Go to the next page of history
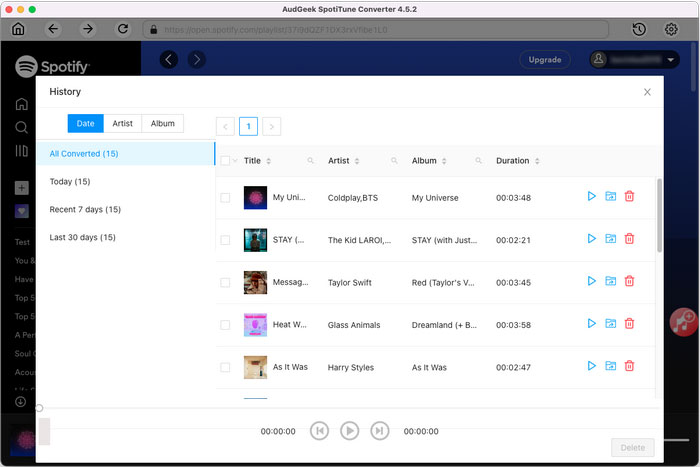This screenshot has height=467, width=700. point(271,126)
